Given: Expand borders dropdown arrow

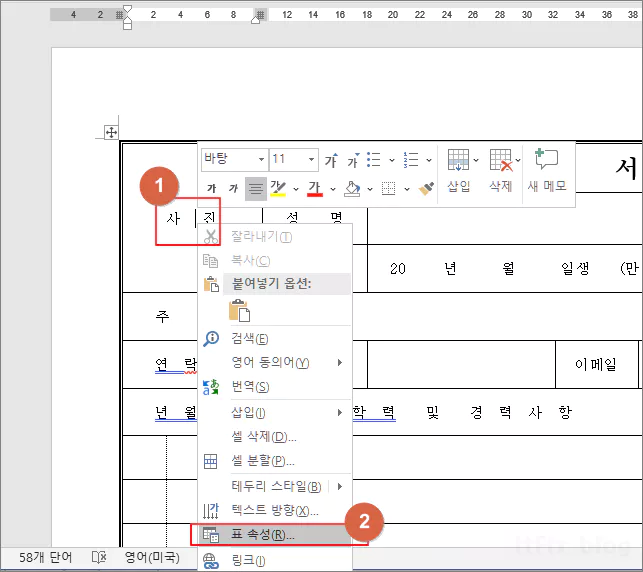Looking at the screenshot, I should (407, 189).
